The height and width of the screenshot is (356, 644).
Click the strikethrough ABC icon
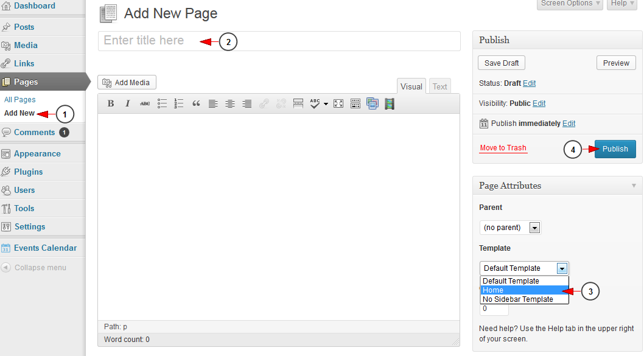pyautogui.click(x=145, y=104)
